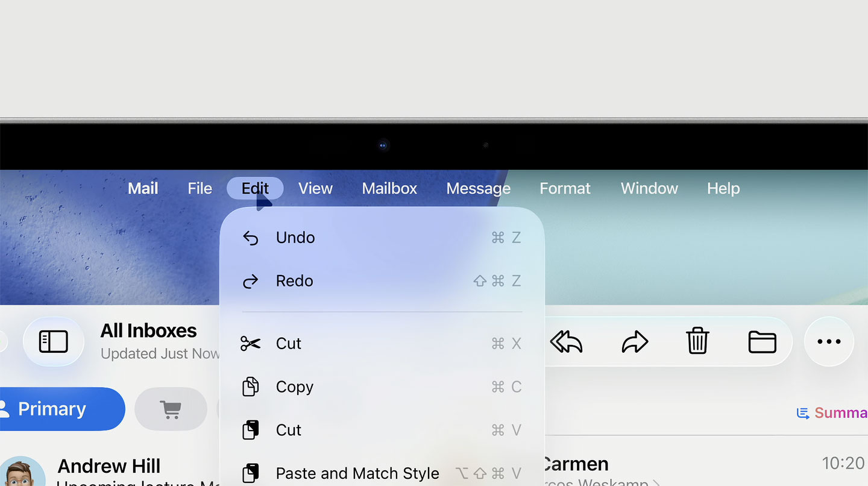
Task: Open the Window menu
Action: pyautogui.click(x=649, y=188)
